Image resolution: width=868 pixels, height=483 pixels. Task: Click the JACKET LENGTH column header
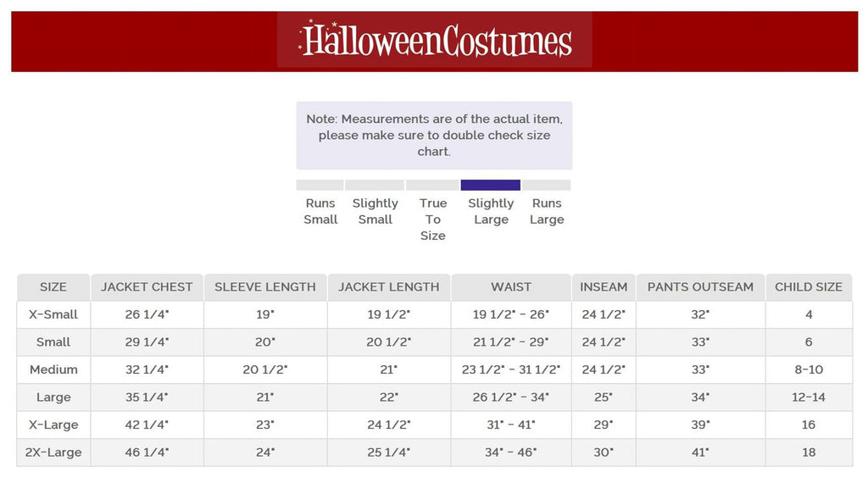tap(388, 287)
